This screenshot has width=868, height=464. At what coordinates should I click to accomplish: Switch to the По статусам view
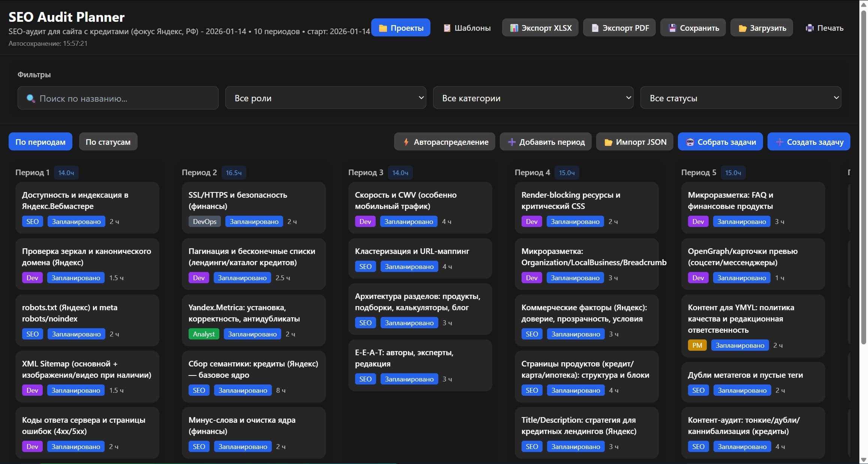pyautogui.click(x=108, y=141)
